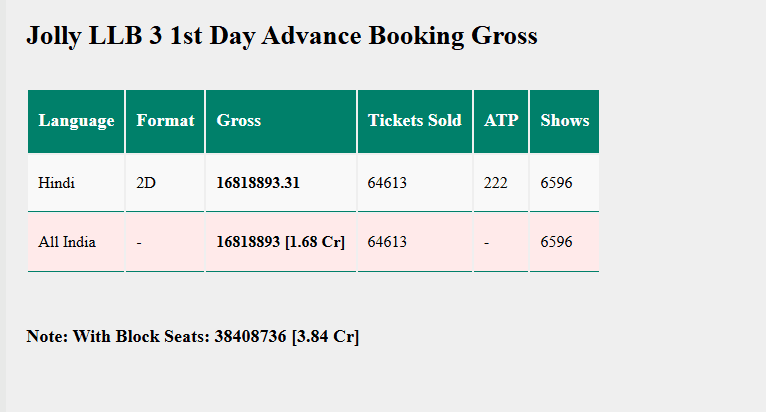Click the Jolly LLB 3 page heading

pyautogui.click(x=282, y=36)
